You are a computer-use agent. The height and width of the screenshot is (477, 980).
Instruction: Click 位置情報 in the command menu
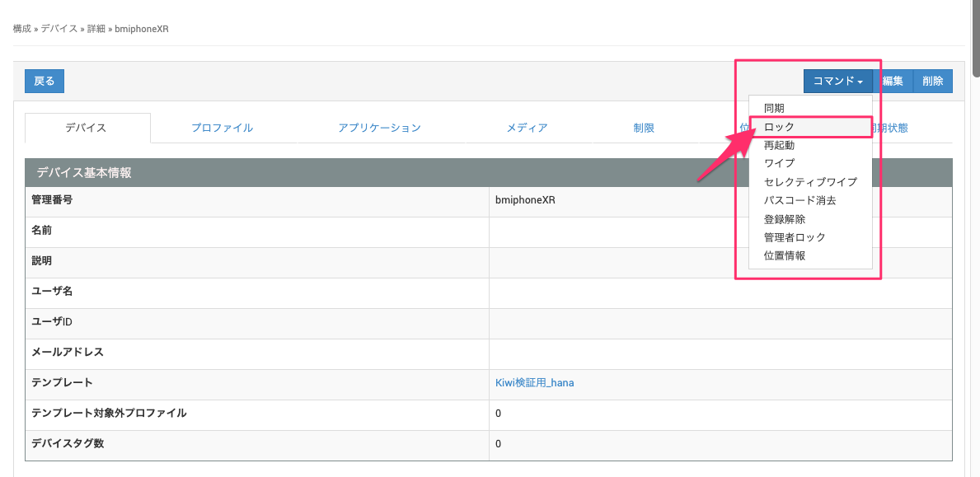(785, 255)
